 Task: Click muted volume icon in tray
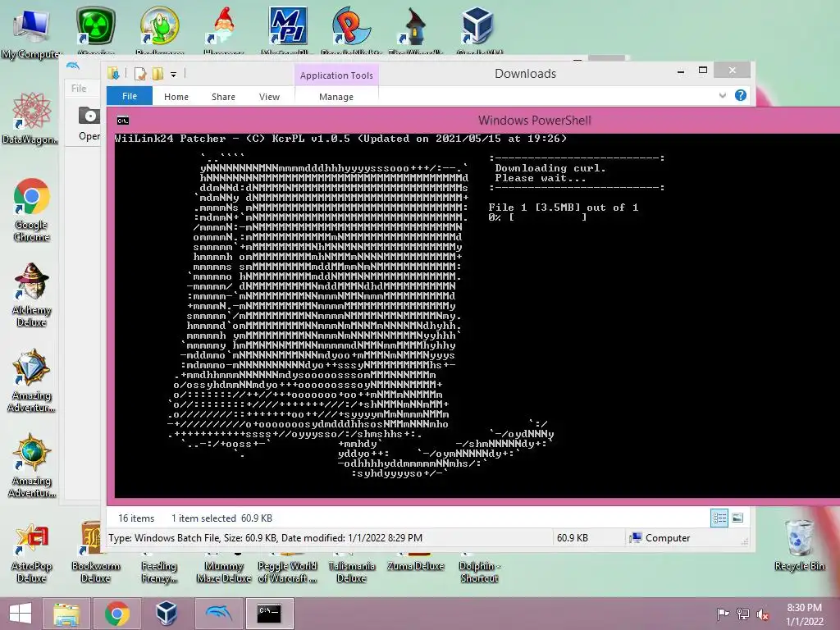coord(763,614)
